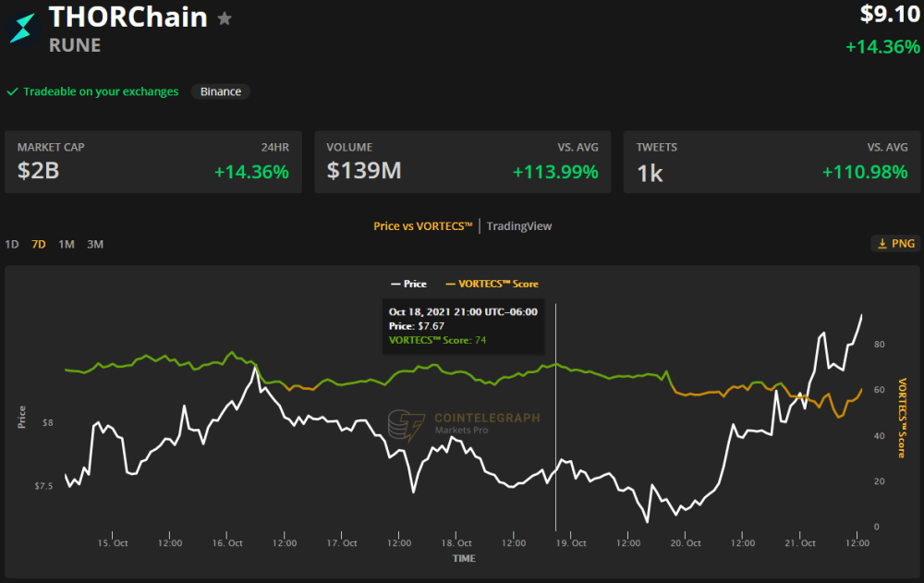The height and width of the screenshot is (583, 924).
Task: Click the THORChain logo icon
Action: click(x=22, y=29)
